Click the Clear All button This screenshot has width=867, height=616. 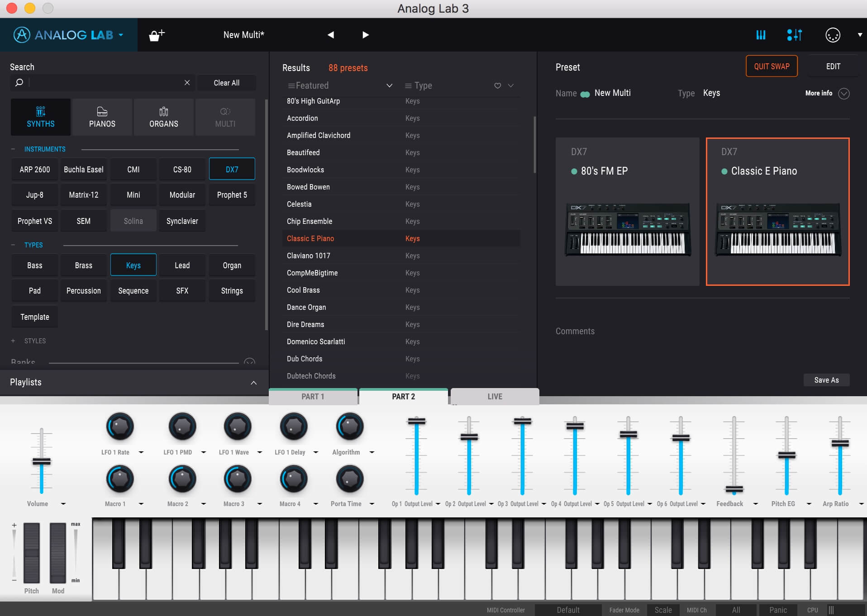click(227, 83)
